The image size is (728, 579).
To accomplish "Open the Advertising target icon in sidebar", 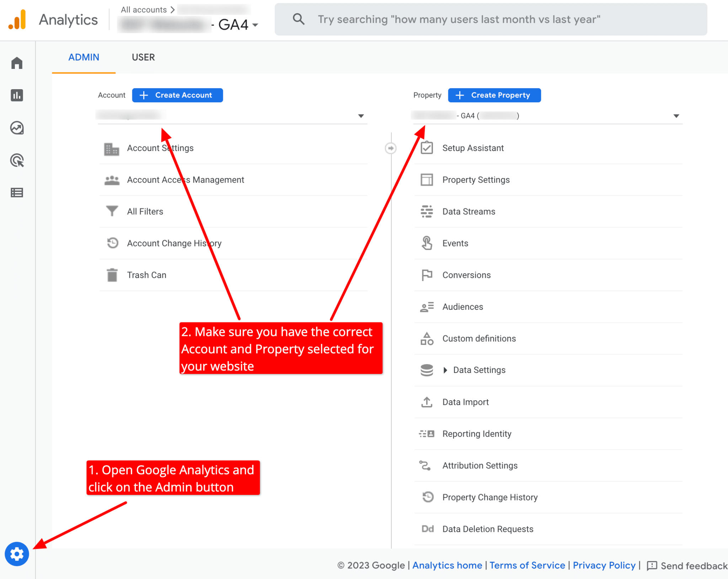I will click(17, 160).
